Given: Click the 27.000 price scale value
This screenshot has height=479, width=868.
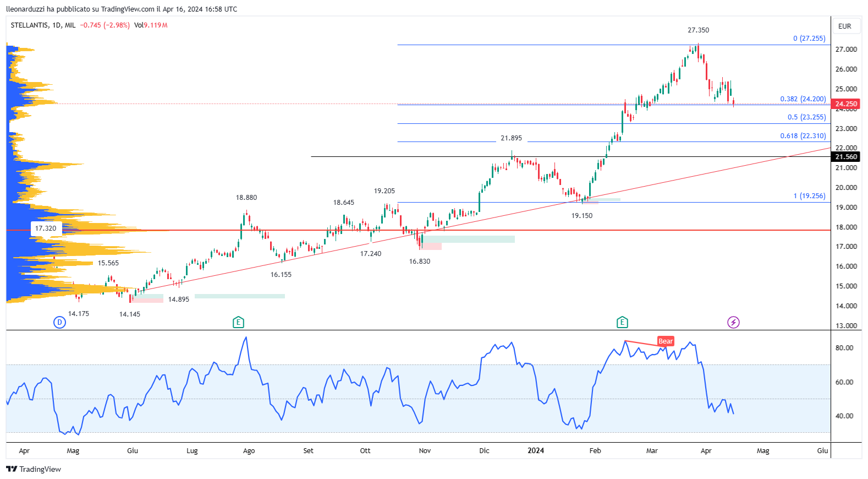Looking at the screenshot, I should click(846, 50).
